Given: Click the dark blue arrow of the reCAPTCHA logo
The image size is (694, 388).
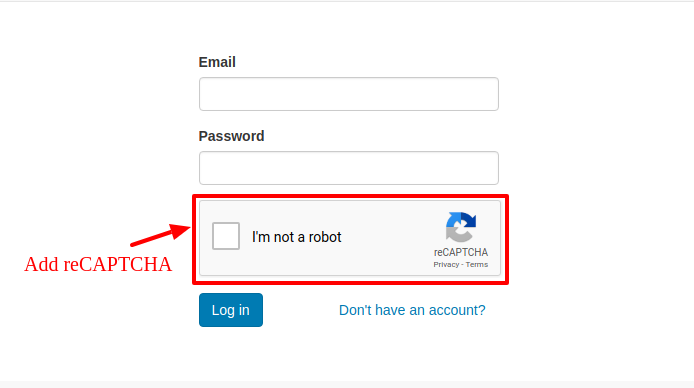Looking at the screenshot, I should pyautogui.click(x=469, y=219).
